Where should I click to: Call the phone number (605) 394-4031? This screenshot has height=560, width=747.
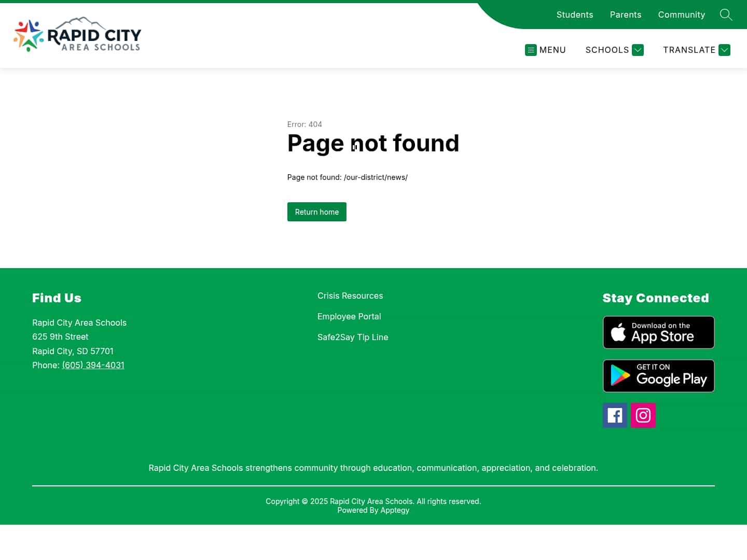click(x=93, y=365)
